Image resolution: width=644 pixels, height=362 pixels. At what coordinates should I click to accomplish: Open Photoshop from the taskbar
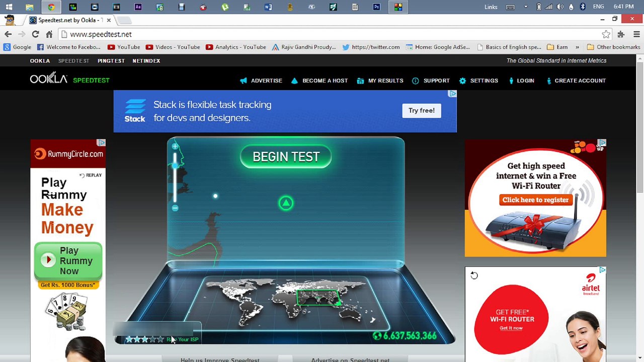(x=376, y=7)
